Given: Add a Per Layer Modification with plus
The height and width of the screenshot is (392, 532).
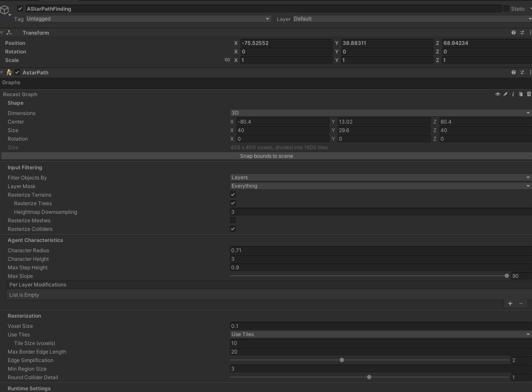Looking at the screenshot, I should point(510,304).
